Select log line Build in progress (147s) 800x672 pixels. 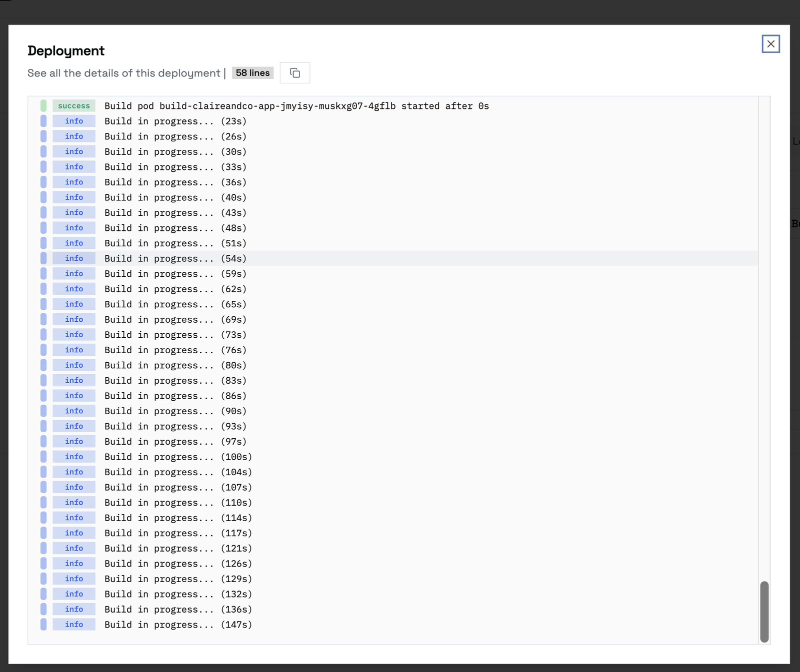(x=393, y=624)
